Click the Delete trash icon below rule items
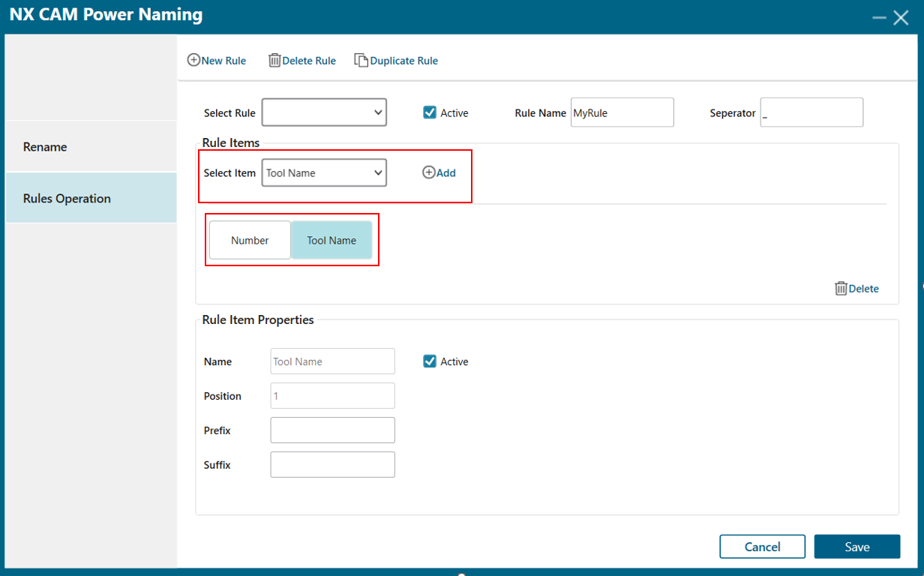Viewport: 924px width, 576px height. [841, 289]
